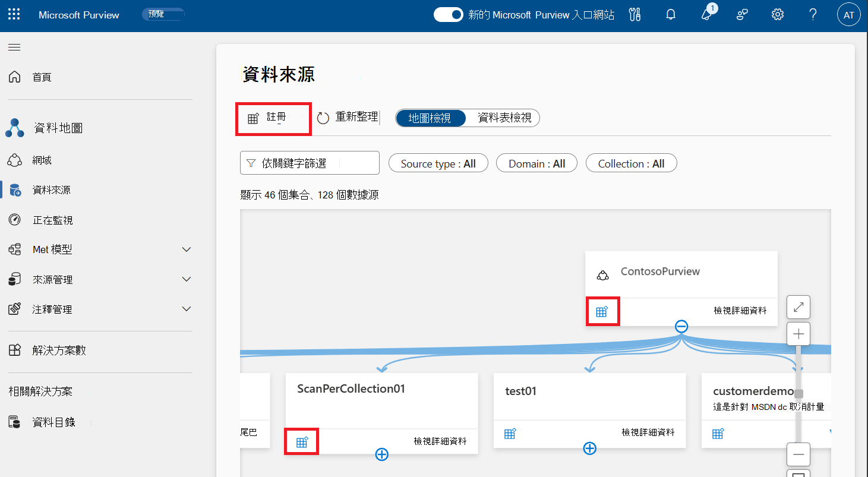Open the Source type : All filter
The width and height of the screenshot is (868, 477).
[438, 163]
